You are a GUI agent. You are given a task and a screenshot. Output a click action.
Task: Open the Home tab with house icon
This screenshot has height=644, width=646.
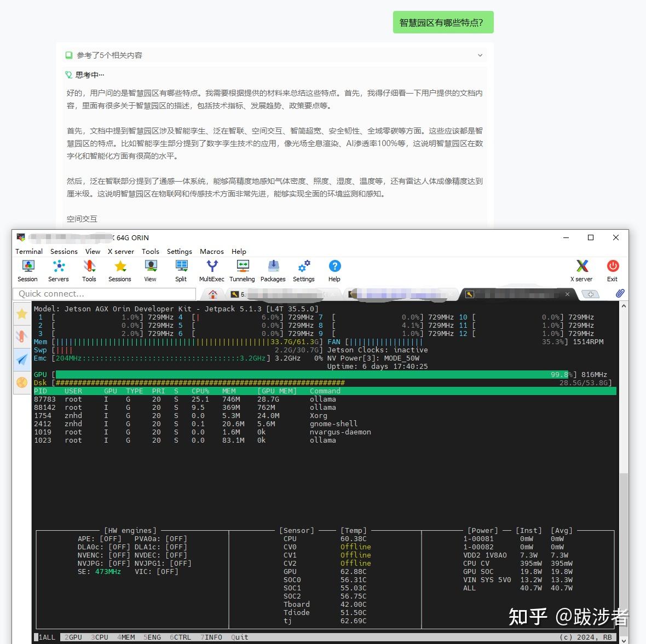point(213,294)
